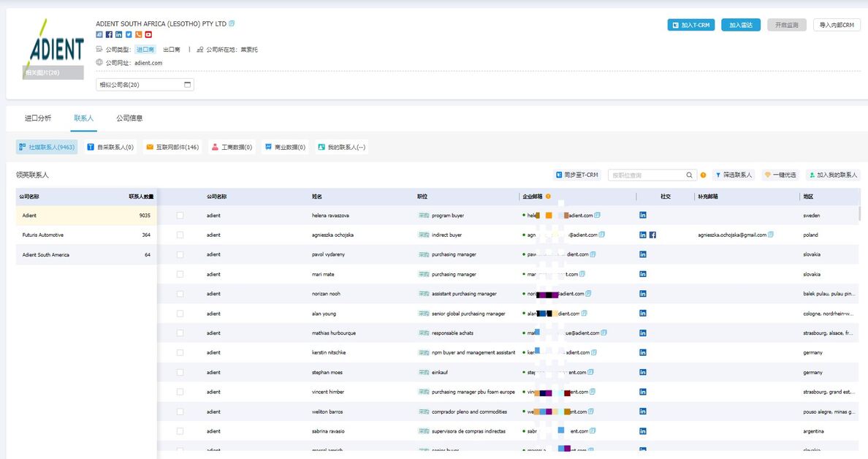Click the Twitter icon under company name
Screen dimensions: 868x459
[x=129, y=34]
